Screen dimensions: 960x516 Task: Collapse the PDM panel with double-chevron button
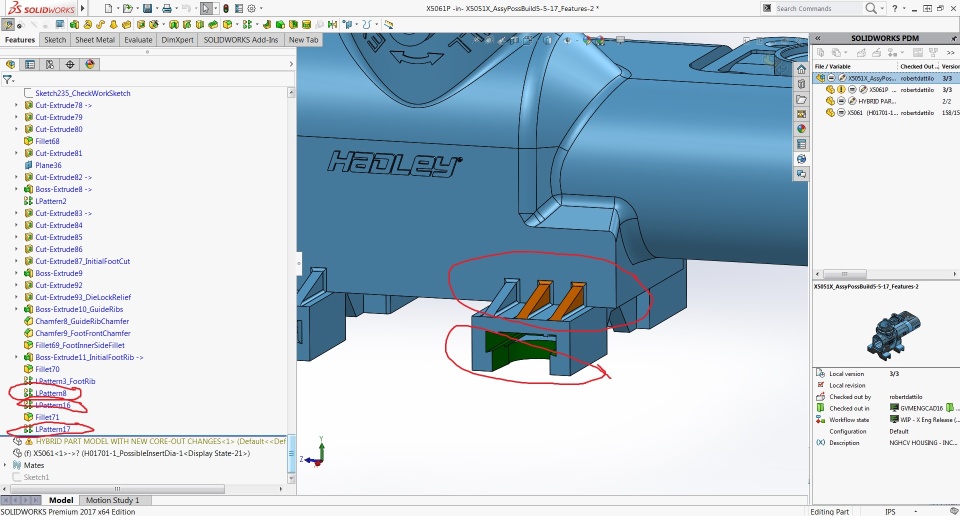click(x=817, y=38)
